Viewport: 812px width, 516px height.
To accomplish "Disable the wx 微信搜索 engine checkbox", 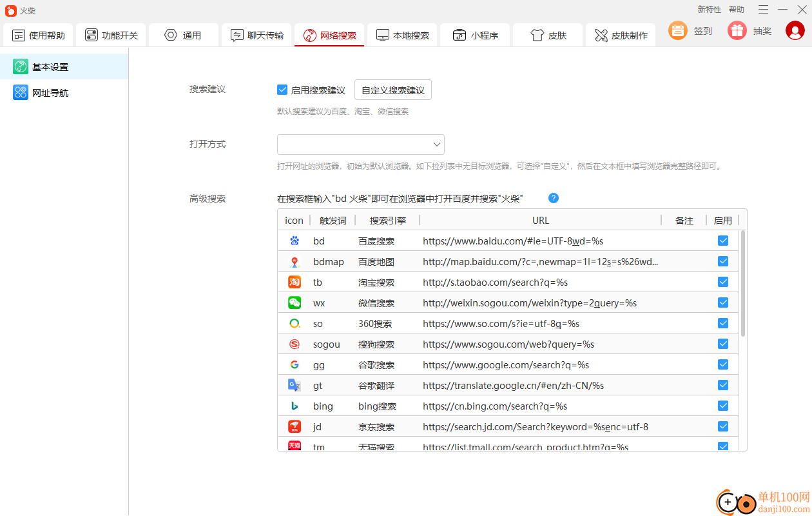I will coord(723,303).
